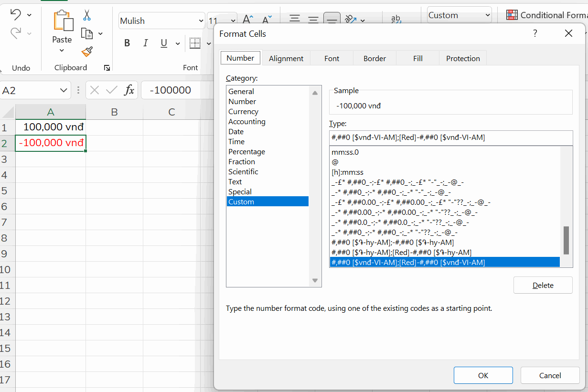The image size is (588, 392).
Task: Open the Border tab
Action: [374, 58]
